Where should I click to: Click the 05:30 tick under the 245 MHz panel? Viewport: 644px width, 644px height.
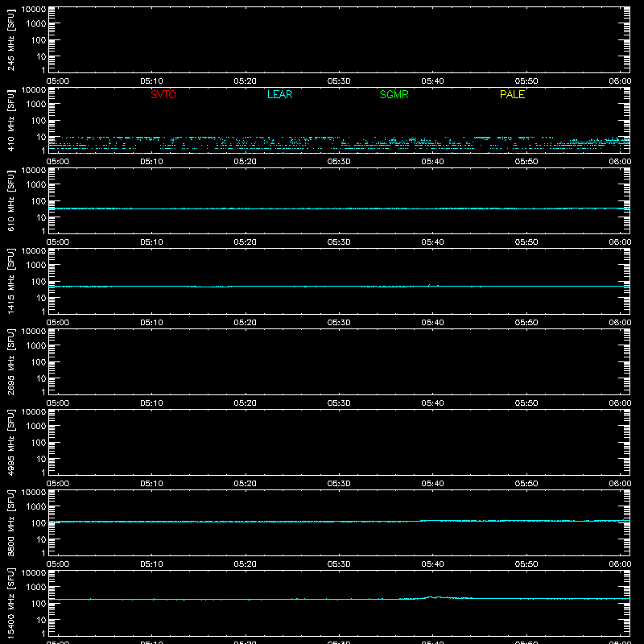[x=339, y=81]
